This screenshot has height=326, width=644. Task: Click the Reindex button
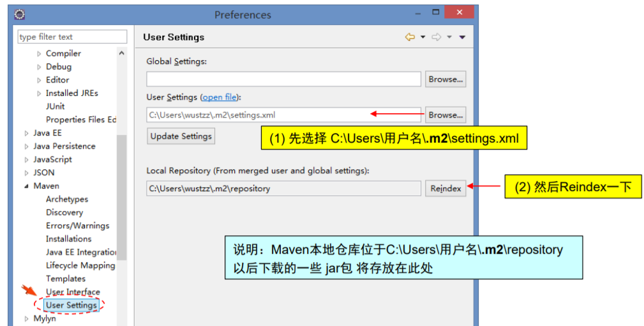[446, 189]
